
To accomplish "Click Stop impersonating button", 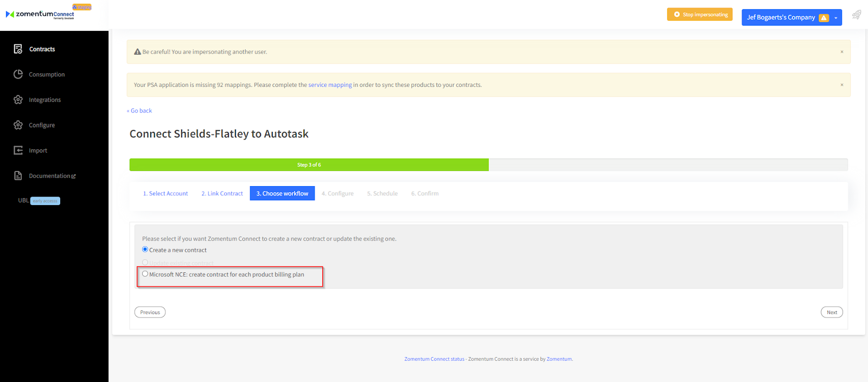I will point(700,15).
